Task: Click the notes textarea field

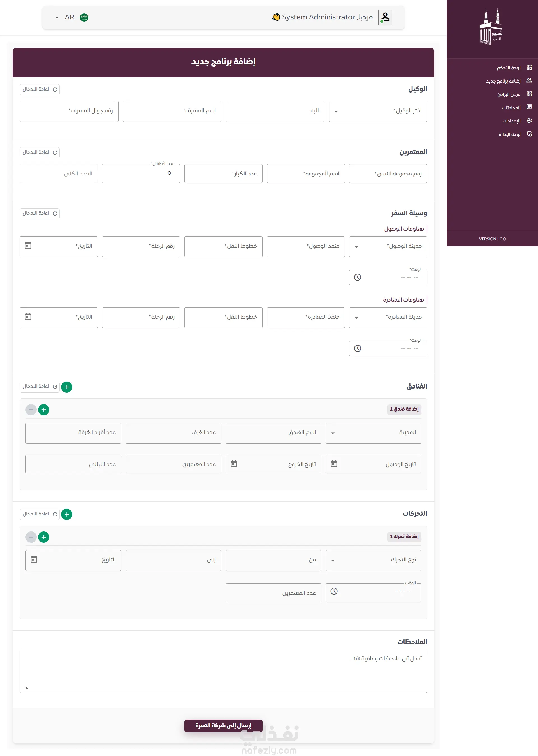Action: coord(223,671)
